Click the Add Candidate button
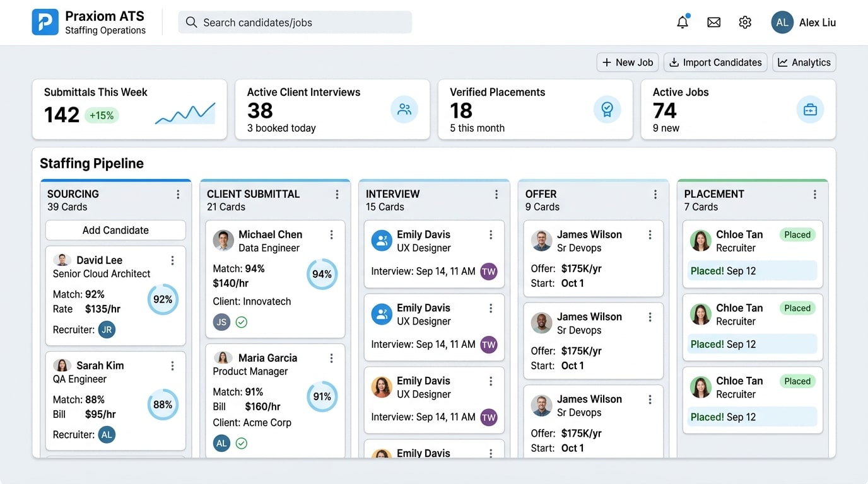This screenshot has width=868, height=484. point(115,230)
